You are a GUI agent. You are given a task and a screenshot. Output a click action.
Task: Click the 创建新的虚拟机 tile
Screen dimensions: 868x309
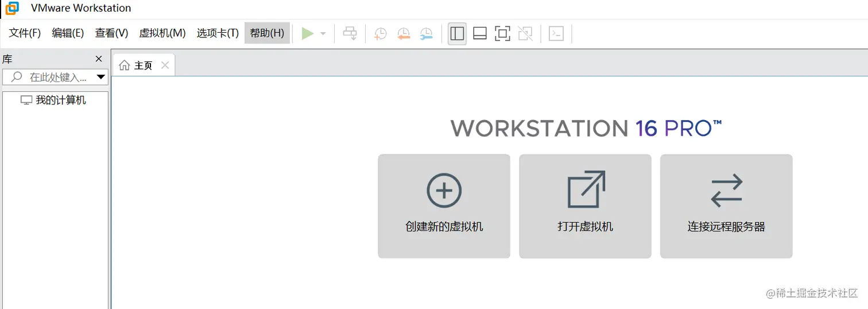point(444,206)
